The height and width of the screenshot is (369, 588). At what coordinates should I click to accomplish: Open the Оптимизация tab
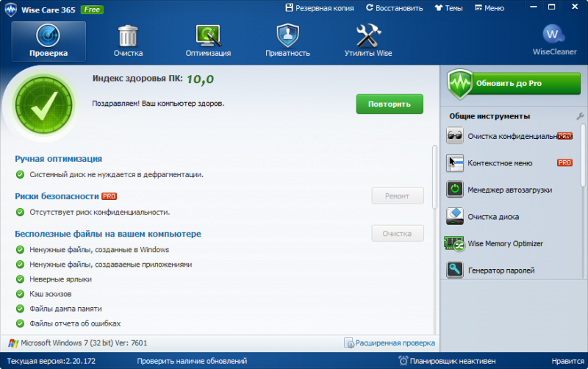208,41
